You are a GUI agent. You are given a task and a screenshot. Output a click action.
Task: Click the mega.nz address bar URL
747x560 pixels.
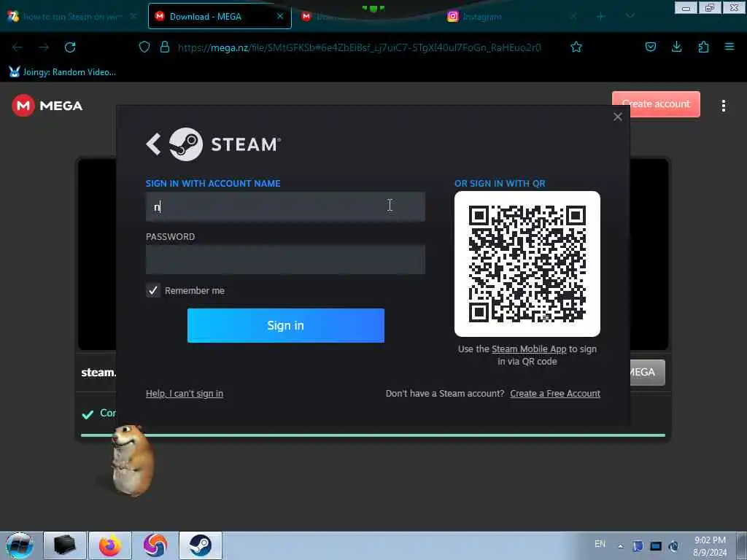(x=359, y=47)
